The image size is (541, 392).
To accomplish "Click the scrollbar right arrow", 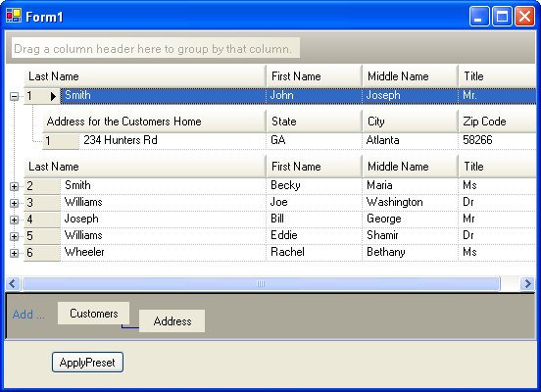I will (527, 283).
